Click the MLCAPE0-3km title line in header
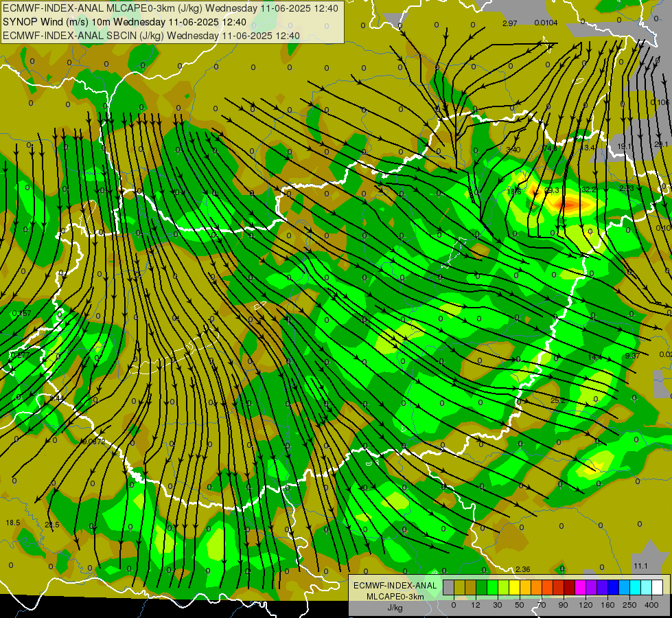Viewport: 672px width, 618px height. 170,8
